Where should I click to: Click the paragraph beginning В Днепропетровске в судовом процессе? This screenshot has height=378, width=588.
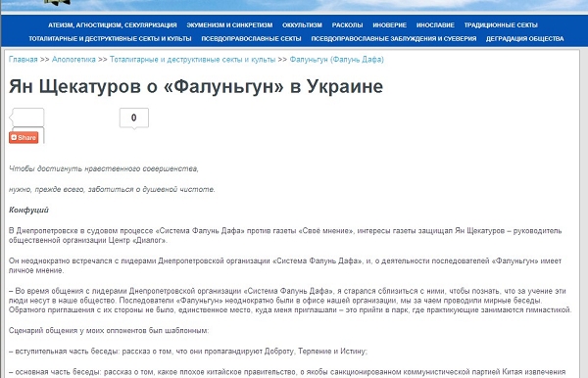[x=285, y=235]
